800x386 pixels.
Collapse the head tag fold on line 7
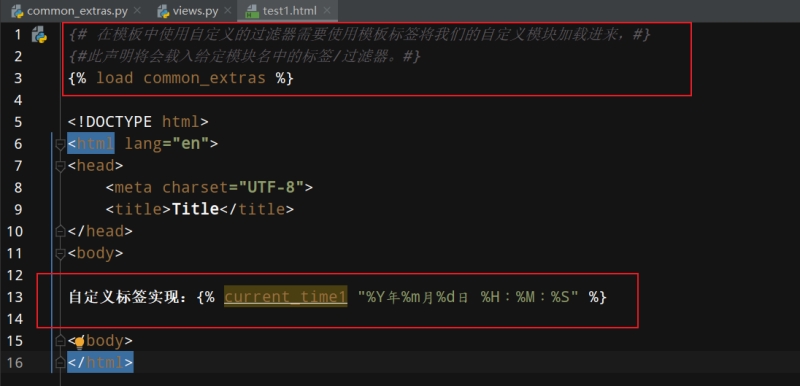click(60, 166)
